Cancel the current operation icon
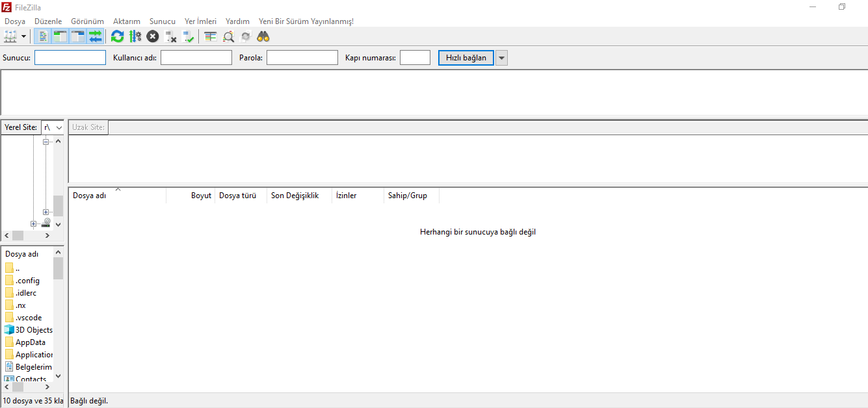 [153, 36]
